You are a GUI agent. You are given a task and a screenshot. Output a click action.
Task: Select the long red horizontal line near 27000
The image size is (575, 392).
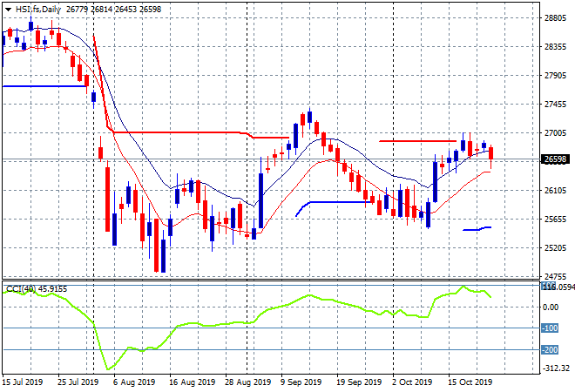click(x=179, y=132)
